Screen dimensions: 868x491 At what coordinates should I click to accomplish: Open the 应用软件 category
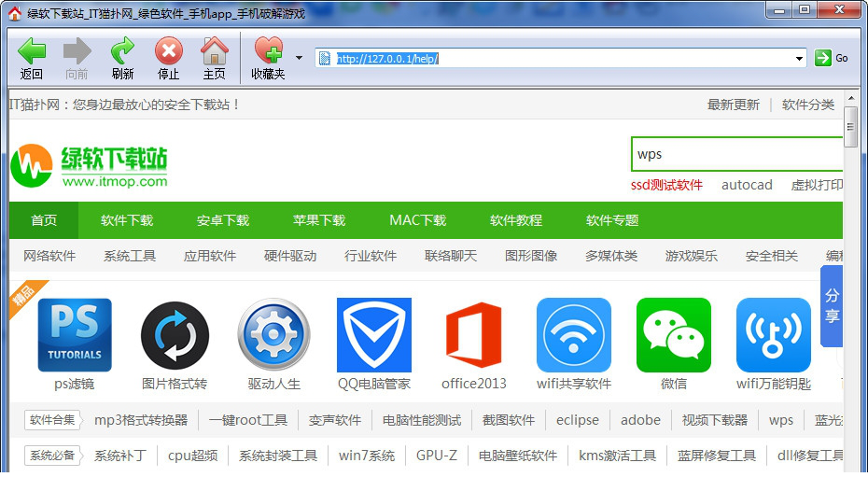click(210, 256)
